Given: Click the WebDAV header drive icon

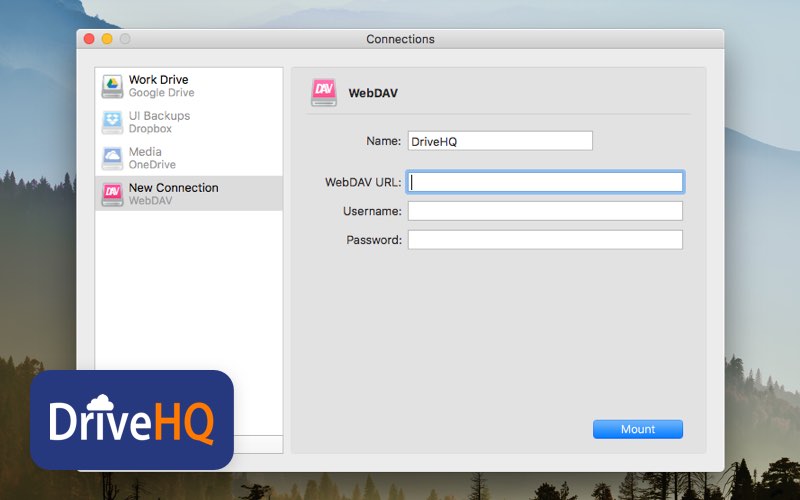Looking at the screenshot, I should 324,92.
